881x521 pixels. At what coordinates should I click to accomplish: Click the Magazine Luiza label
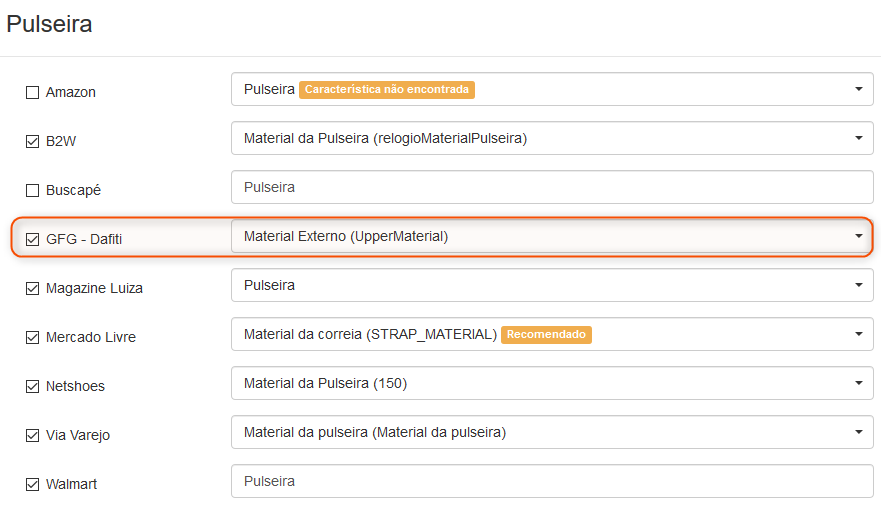(x=94, y=288)
